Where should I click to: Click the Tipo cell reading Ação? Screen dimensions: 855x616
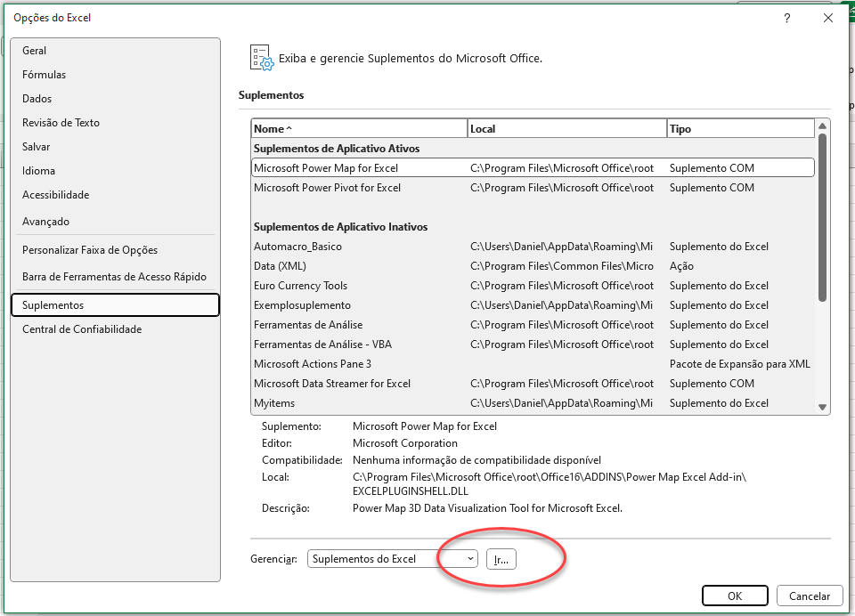[681, 266]
